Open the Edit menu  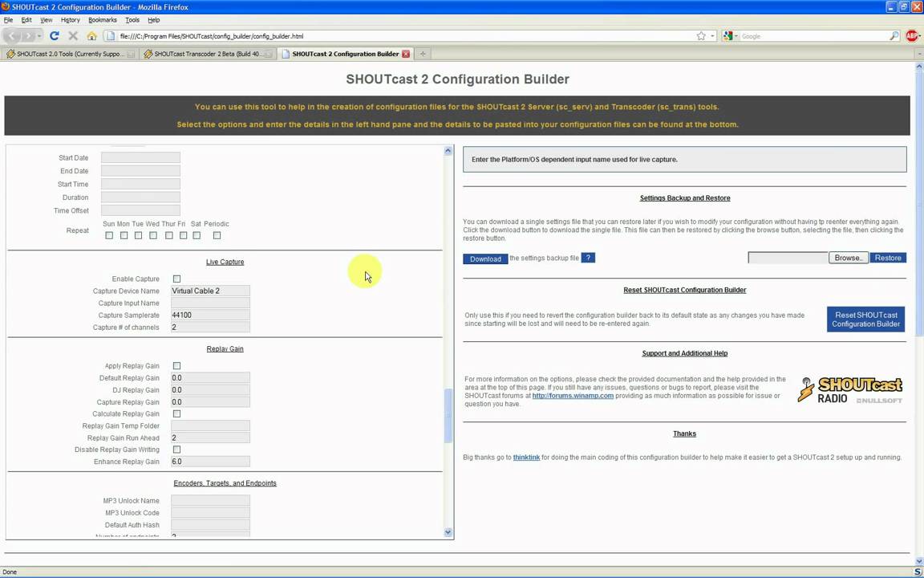coord(26,20)
